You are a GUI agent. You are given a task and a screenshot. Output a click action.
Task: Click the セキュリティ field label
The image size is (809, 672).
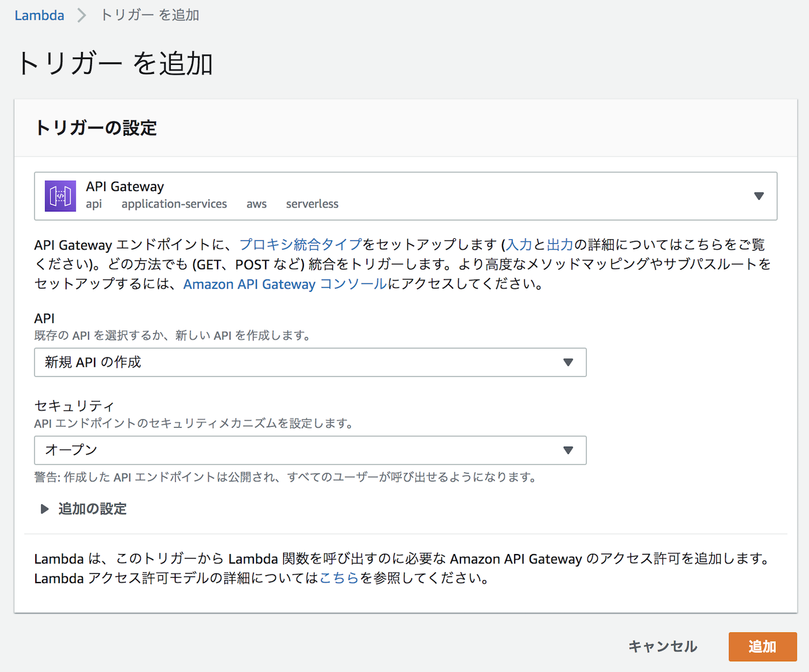tap(74, 406)
